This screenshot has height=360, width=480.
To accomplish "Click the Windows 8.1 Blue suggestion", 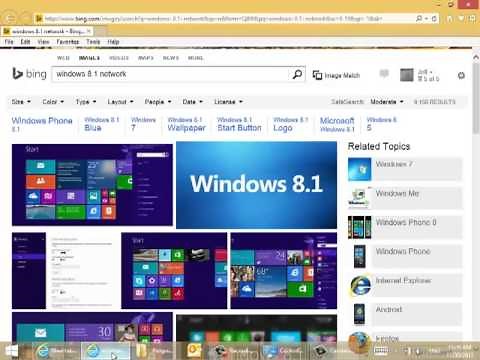I will (101, 124).
